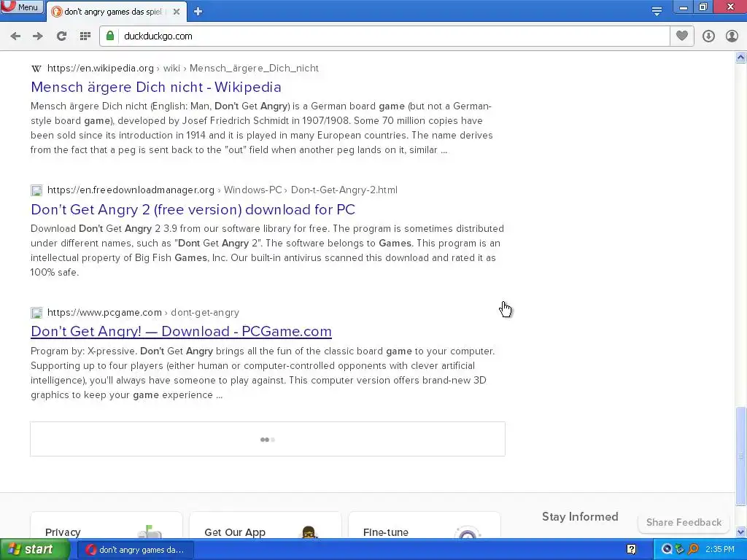Click the first system tray icon
The image size is (747, 560).
(x=667, y=550)
